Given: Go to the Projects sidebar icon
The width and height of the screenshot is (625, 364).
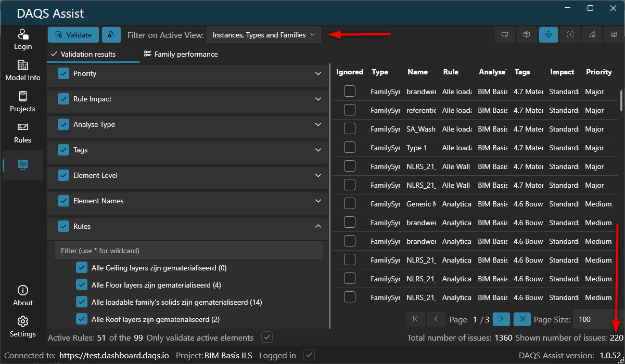Looking at the screenshot, I should click(x=23, y=102).
